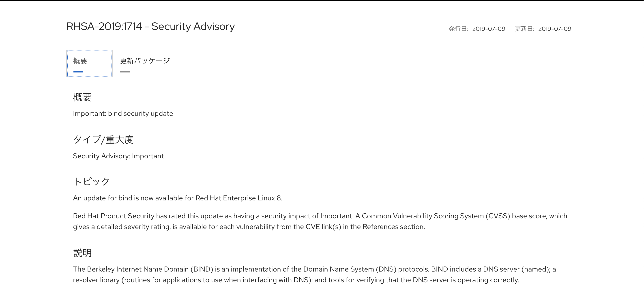Click the Berkeley Internet Name Domain paragraph
The width and height of the screenshot is (644, 293).
pos(314,274)
